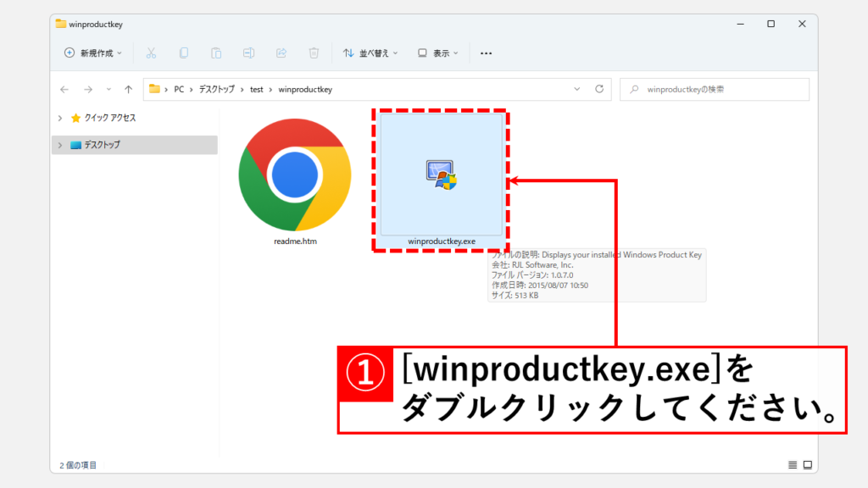Open the 新規作成 (New) menu
The height and width of the screenshot is (488, 868).
coord(93,53)
